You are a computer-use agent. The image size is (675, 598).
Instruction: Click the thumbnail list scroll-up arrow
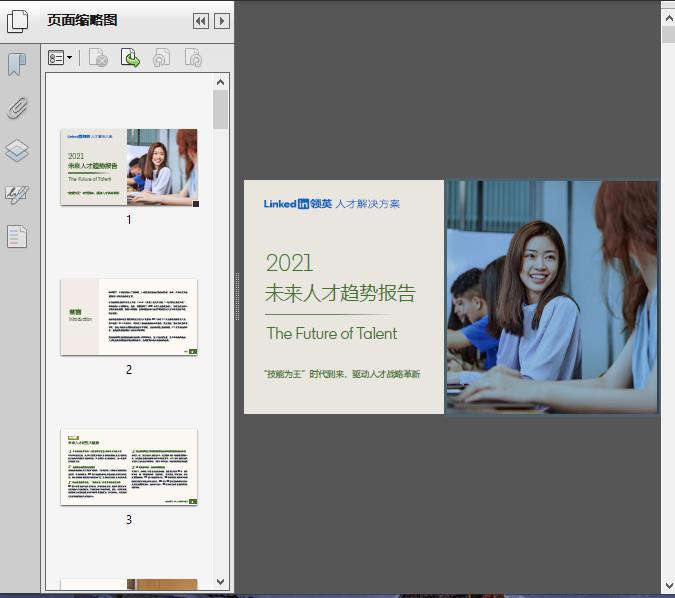pyautogui.click(x=221, y=82)
